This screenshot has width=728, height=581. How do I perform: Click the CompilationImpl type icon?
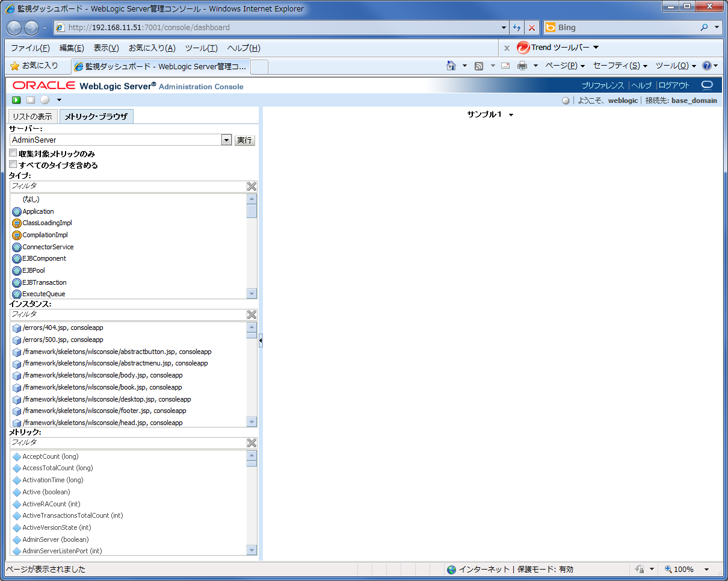(x=17, y=235)
